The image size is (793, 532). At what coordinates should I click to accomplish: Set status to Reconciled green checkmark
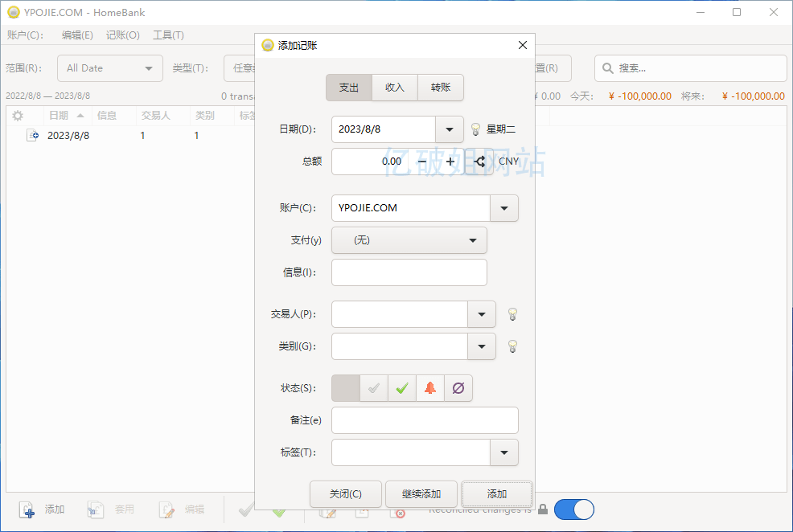click(402, 388)
